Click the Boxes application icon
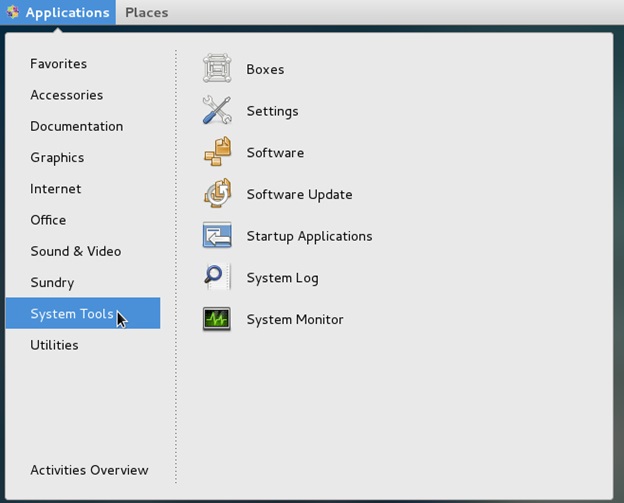 (217, 69)
